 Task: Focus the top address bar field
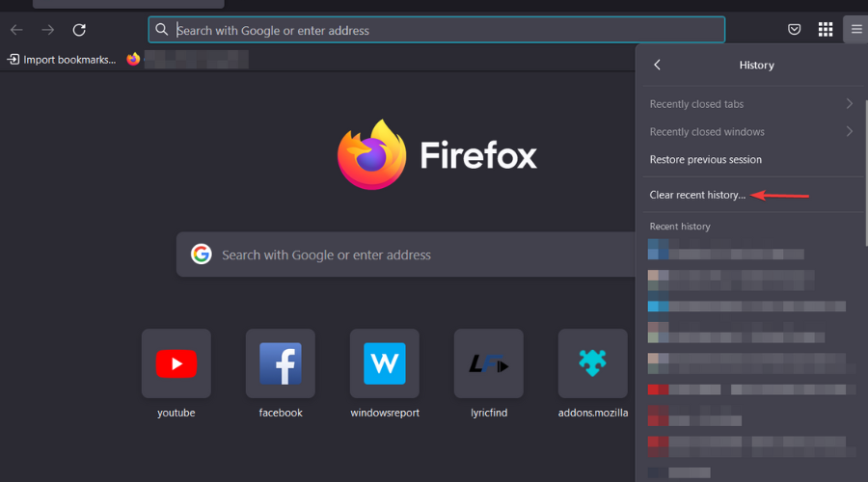[x=436, y=30]
